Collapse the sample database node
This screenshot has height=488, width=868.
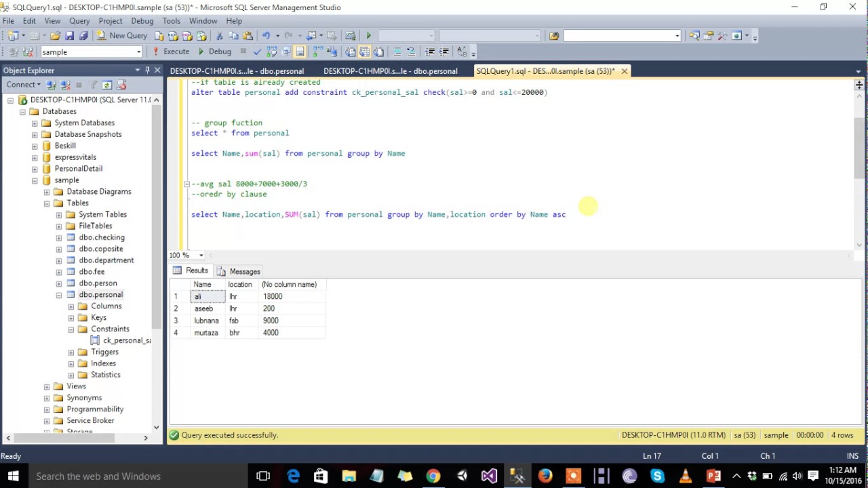point(35,180)
